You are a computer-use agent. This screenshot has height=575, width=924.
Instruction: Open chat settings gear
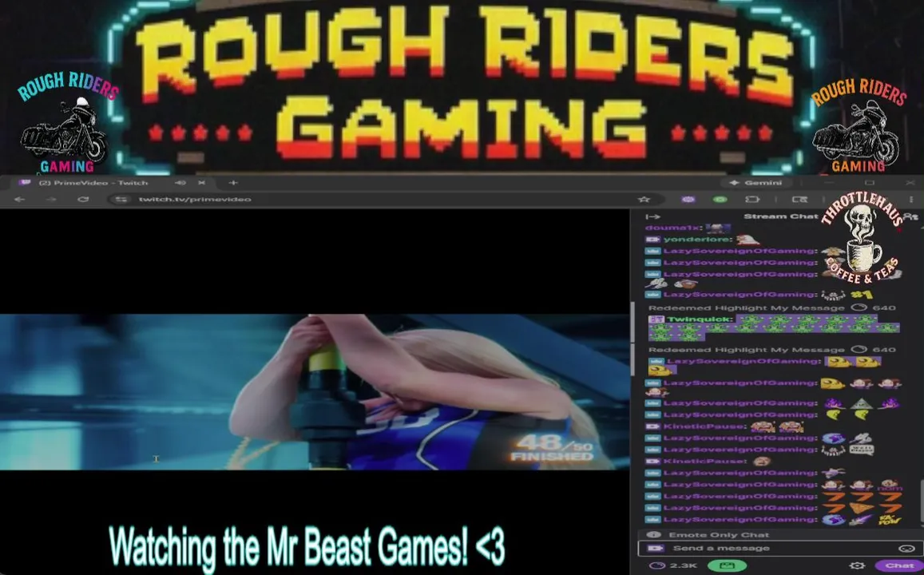[857, 565]
